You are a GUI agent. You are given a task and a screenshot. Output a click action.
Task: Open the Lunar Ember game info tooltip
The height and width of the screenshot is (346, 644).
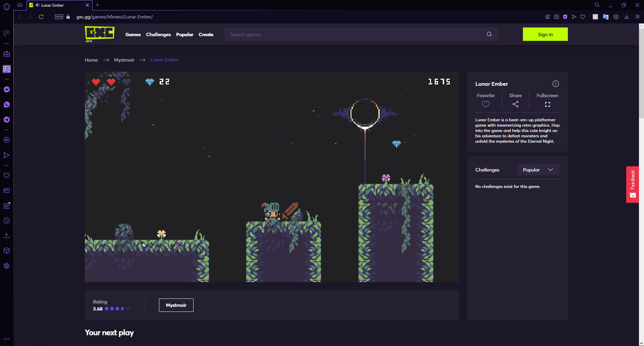(x=556, y=84)
